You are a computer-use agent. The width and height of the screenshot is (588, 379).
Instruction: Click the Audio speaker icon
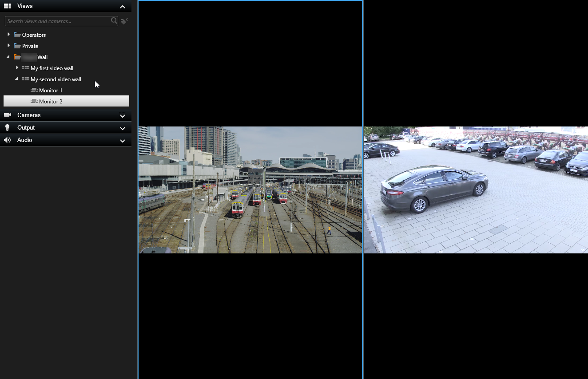[7, 140]
